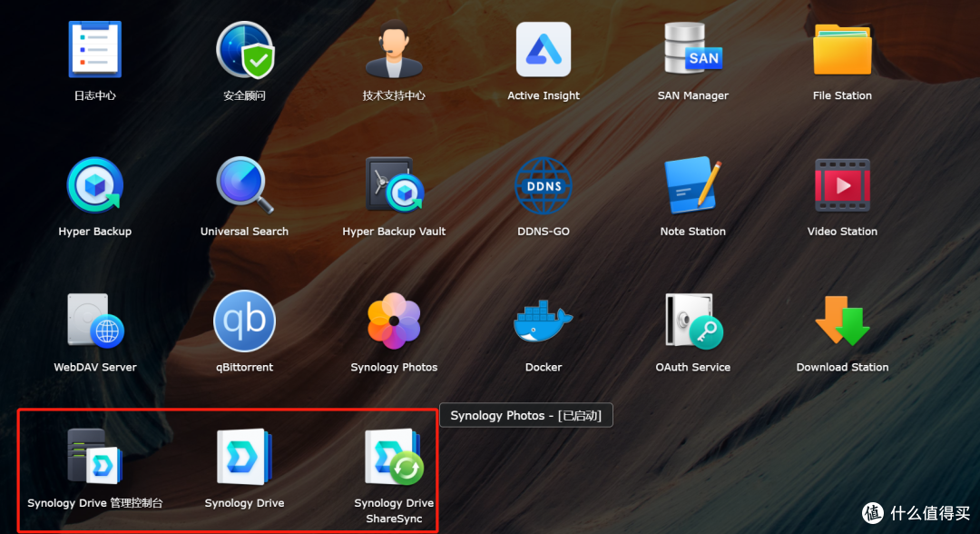The width and height of the screenshot is (980, 534).
Task: Open the 日志中心 log center icon
Action: click(95, 49)
